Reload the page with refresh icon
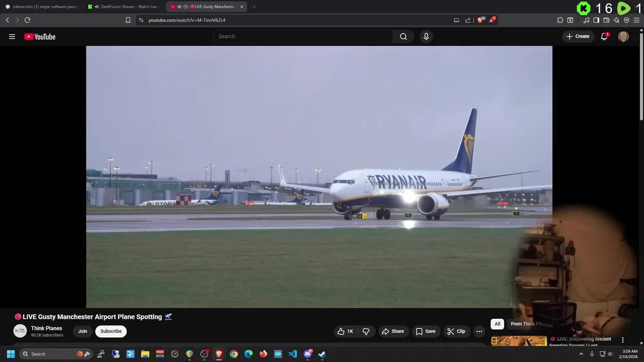This screenshot has width=644, height=362. click(27, 20)
